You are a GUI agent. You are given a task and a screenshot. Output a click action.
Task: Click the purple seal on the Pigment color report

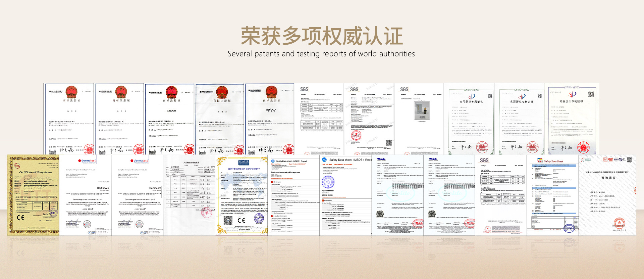pyautogui.click(x=328, y=182)
